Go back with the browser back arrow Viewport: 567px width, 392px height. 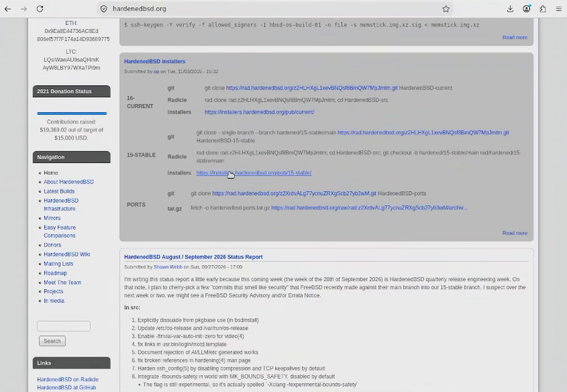coord(7,9)
